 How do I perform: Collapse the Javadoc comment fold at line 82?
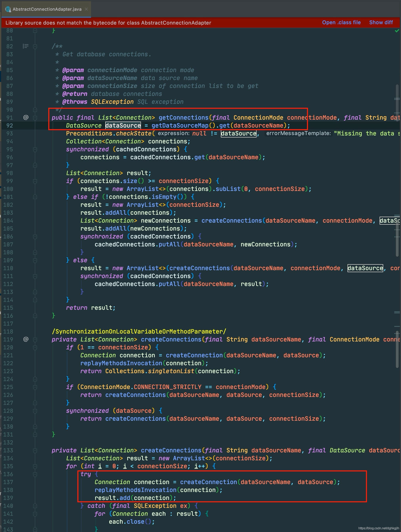35,46
